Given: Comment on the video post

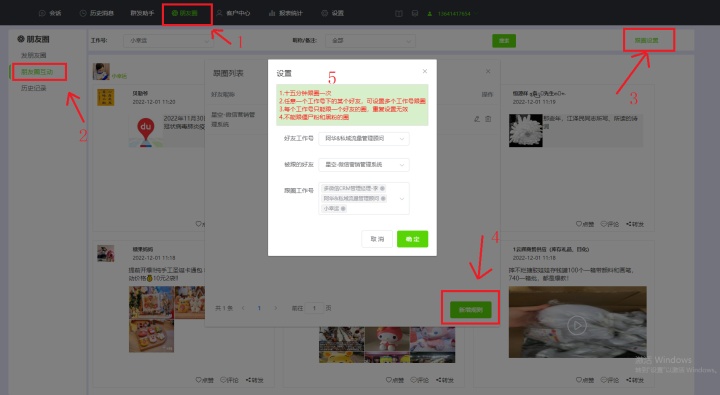Looking at the screenshot, I should pos(610,380).
